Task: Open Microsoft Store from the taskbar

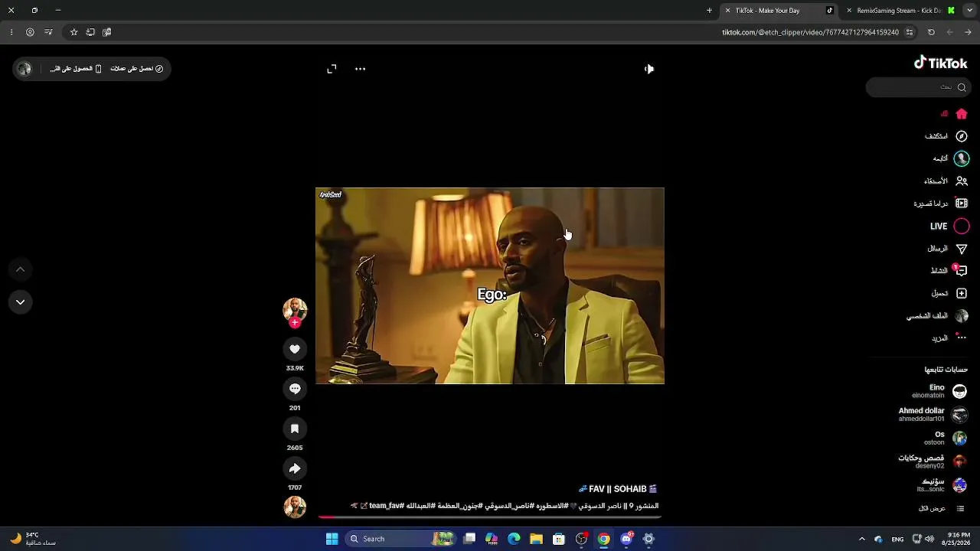Action: pos(559,539)
